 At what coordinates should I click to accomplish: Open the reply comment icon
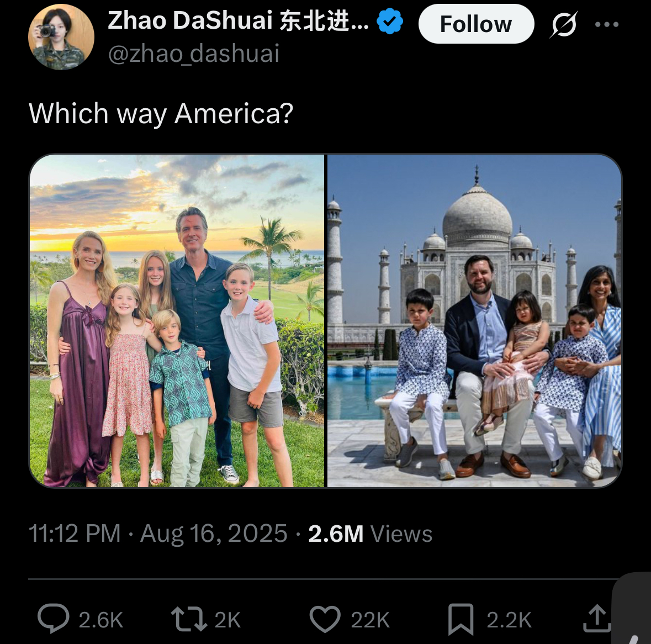click(x=53, y=618)
